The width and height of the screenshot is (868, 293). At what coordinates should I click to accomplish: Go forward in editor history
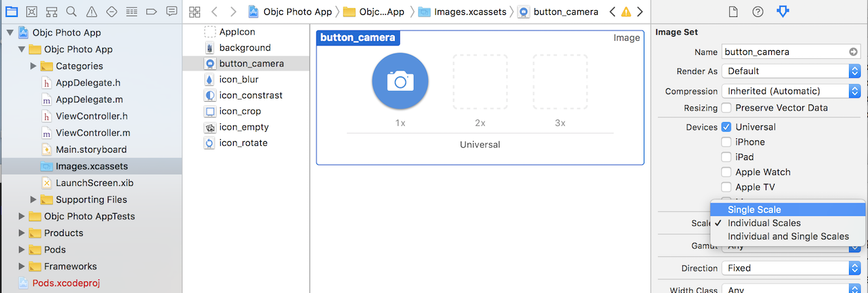click(x=233, y=12)
